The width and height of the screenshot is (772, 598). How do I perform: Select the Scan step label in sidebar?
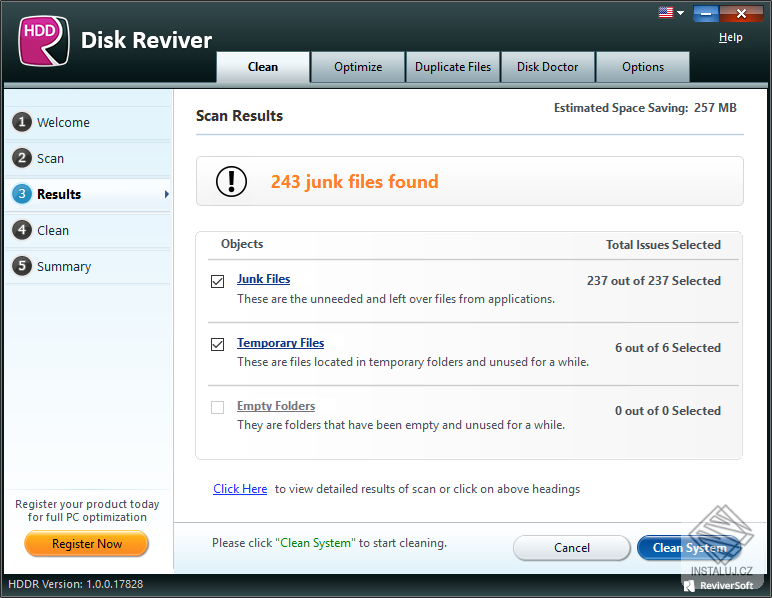50,158
